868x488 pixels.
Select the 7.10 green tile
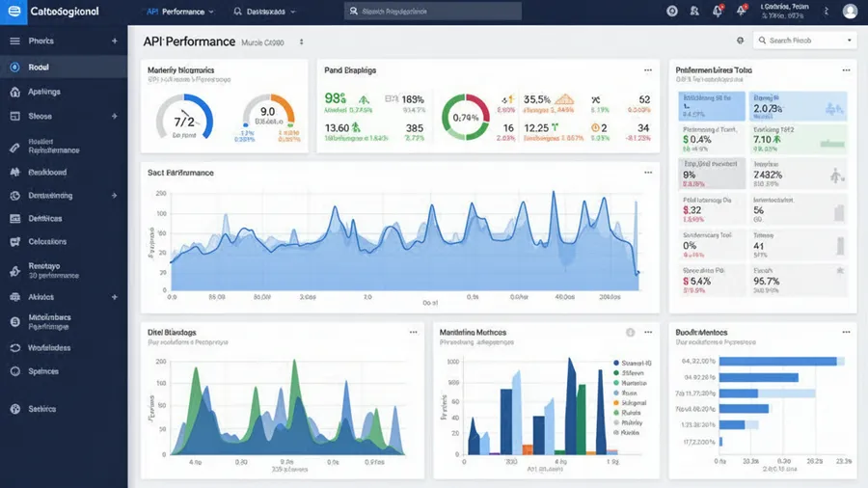pyautogui.click(x=799, y=140)
